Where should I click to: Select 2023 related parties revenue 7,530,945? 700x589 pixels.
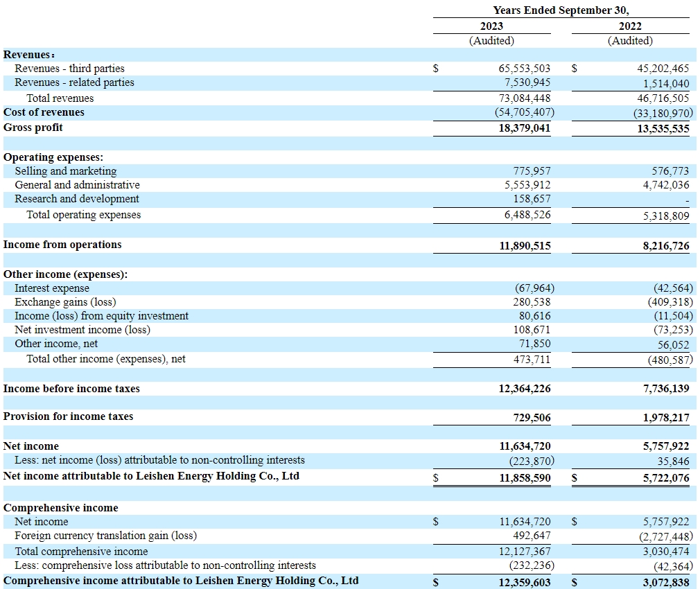(524, 82)
